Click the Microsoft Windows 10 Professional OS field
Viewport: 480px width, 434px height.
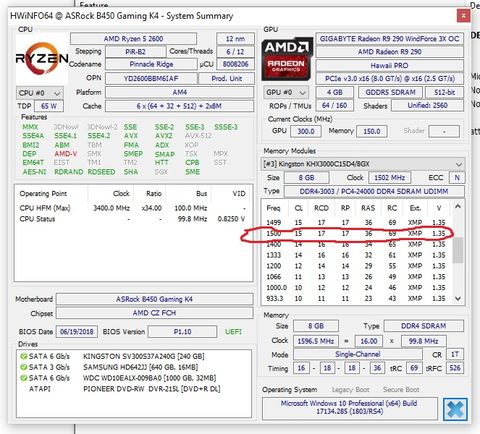(350, 408)
